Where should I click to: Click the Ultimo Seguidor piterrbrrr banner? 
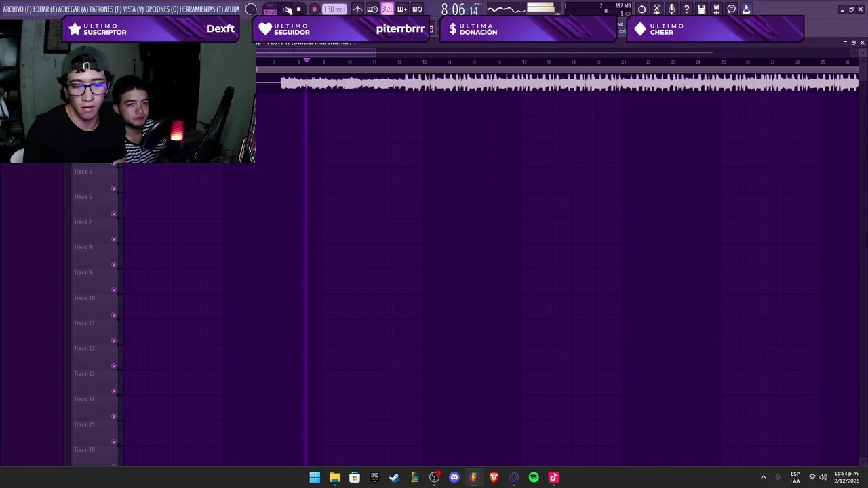coord(340,29)
